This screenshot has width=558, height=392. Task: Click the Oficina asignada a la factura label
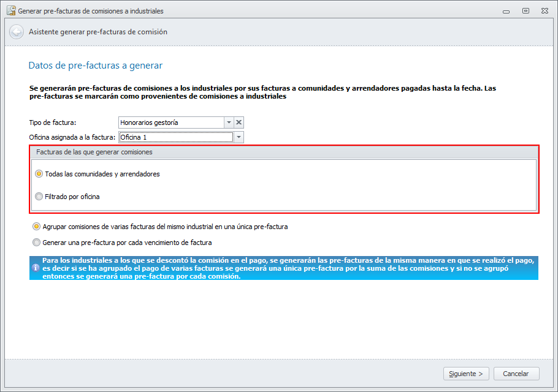tap(72, 137)
